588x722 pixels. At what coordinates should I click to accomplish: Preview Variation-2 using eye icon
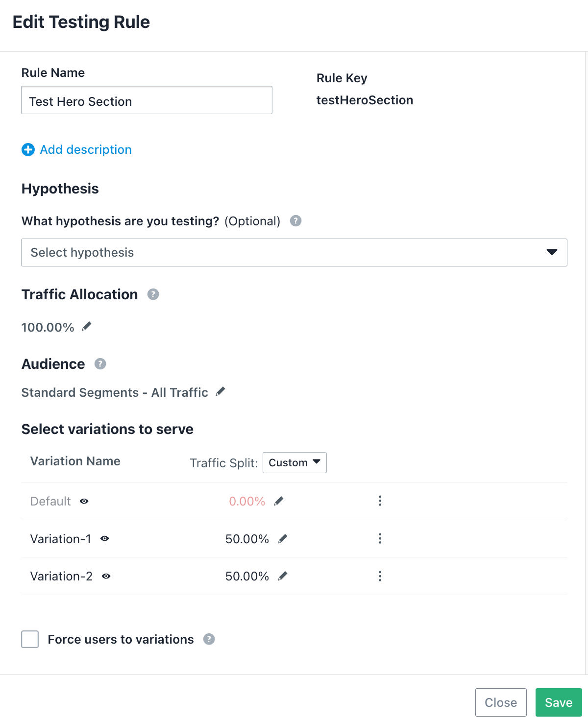106,576
